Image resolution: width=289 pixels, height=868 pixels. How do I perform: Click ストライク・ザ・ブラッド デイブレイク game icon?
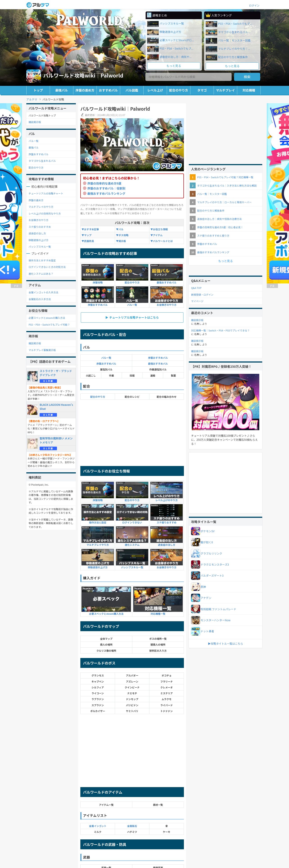(x=33, y=376)
